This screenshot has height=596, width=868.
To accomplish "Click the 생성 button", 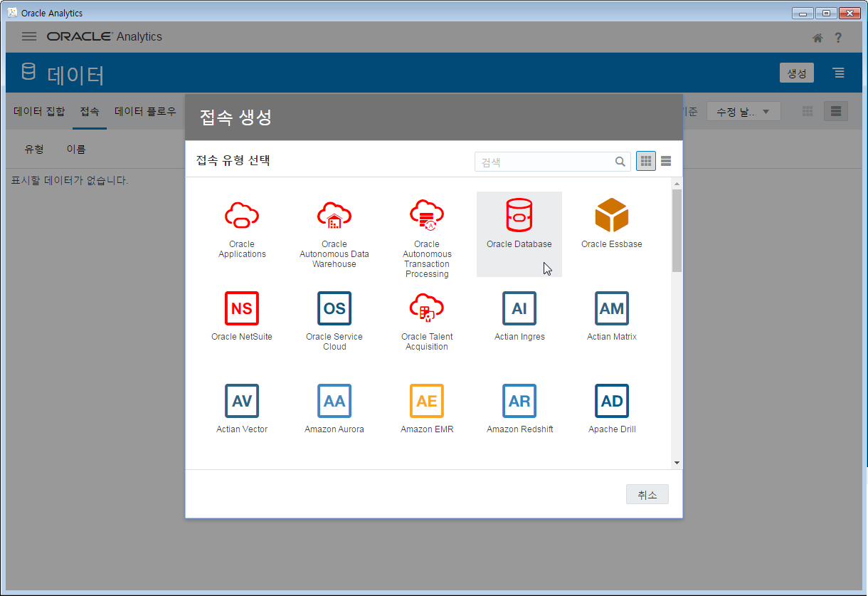I will pos(797,73).
